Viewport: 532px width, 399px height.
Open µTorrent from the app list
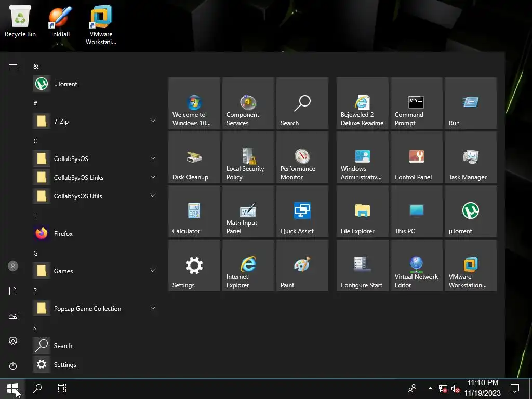pos(95,84)
